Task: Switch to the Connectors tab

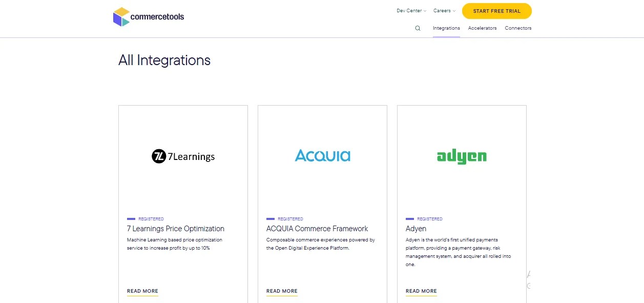Action: [x=518, y=28]
